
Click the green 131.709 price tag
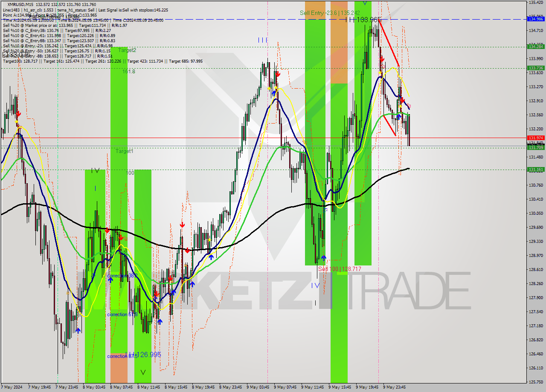536,148
